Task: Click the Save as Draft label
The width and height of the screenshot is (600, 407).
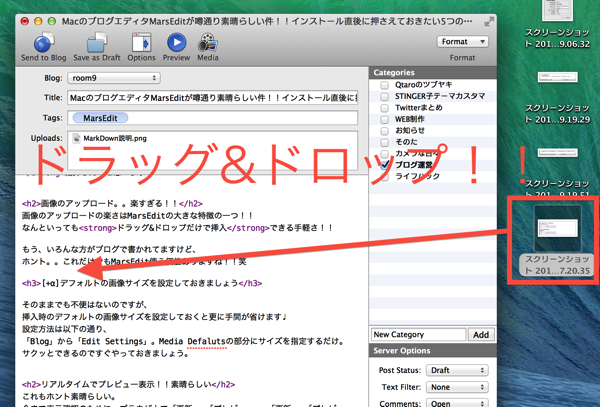Action: tap(97, 58)
